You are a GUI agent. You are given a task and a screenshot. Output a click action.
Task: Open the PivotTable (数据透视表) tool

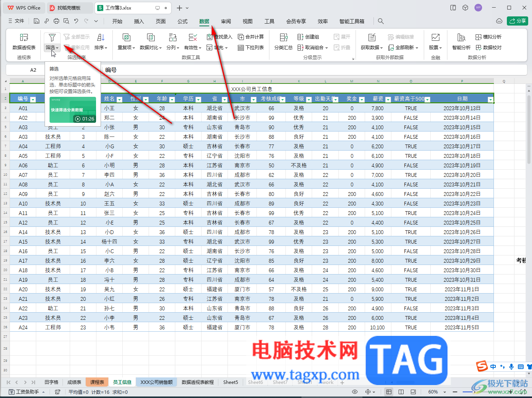point(24,42)
